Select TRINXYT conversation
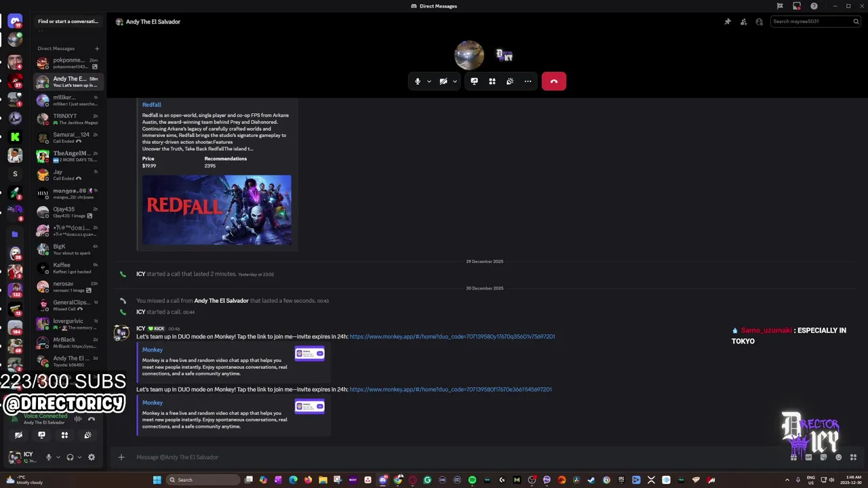This screenshot has width=868, height=488. [x=67, y=119]
